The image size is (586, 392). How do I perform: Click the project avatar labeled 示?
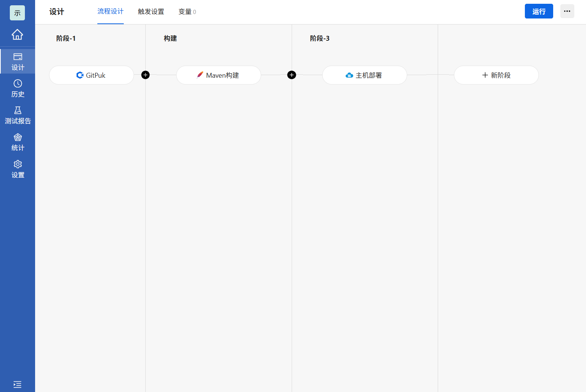17,13
